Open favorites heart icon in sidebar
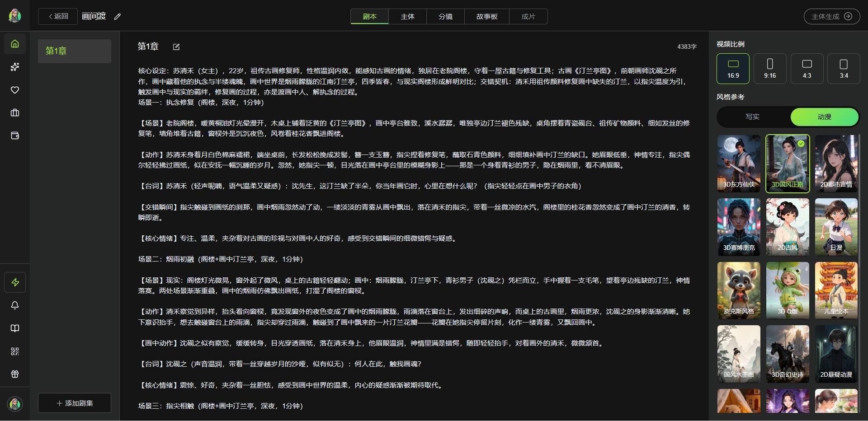Image resolution: width=868 pixels, height=421 pixels. point(15,90)
